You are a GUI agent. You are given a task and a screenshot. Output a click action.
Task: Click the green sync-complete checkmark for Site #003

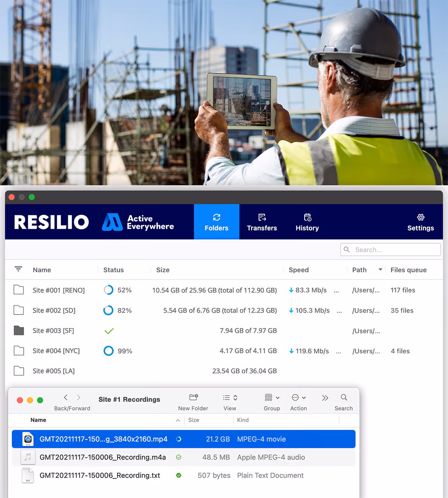[109, 331]
